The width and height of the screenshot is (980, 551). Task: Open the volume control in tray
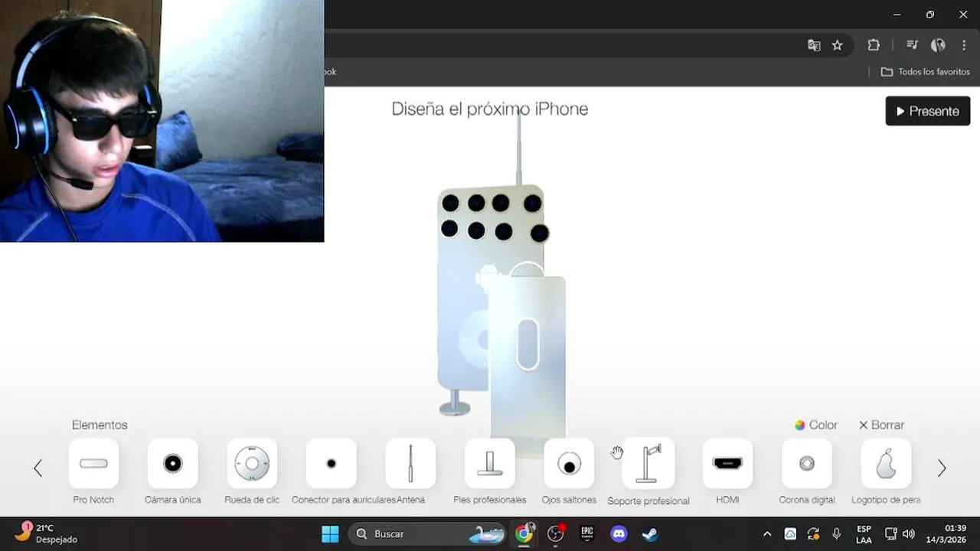click(909, 533)
